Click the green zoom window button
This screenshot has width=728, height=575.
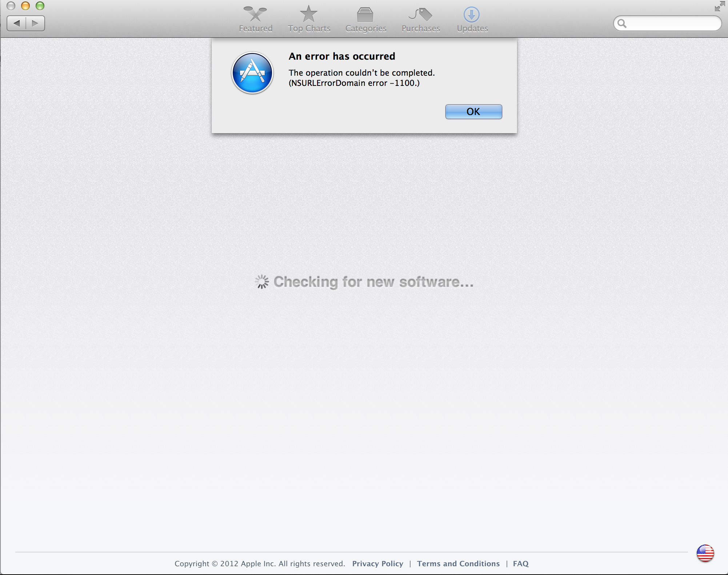(x=40, y=6)
